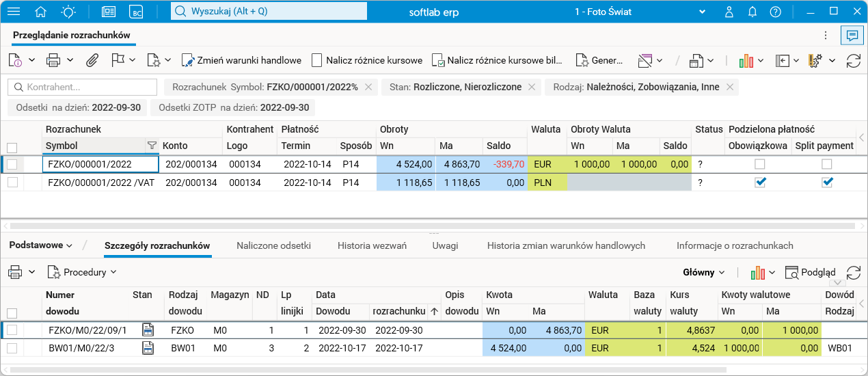Screen dimensions: 868x376
Task: Click the home icon in title bar
Action: (41, 12)
